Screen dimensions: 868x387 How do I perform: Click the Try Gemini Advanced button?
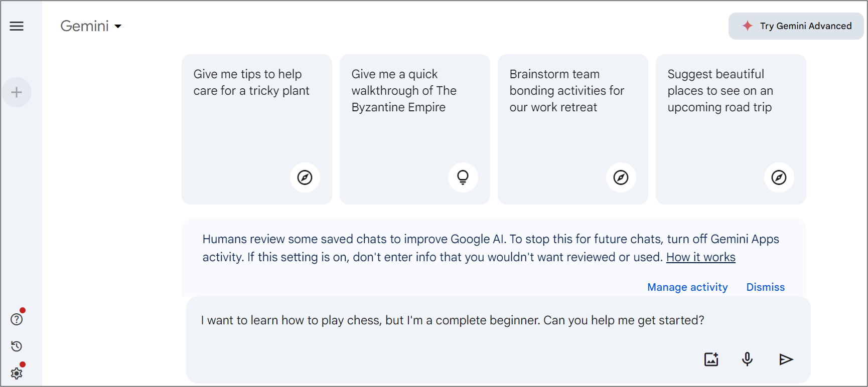(796, 26)
